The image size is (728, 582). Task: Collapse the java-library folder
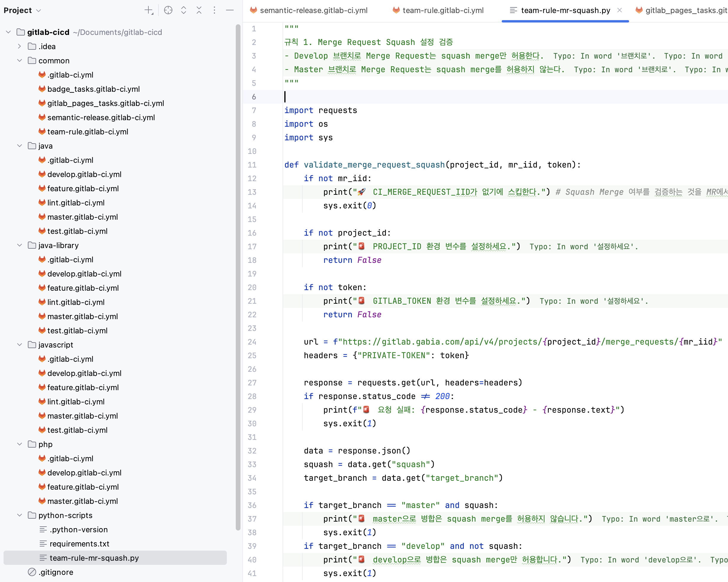(x=19, y=245)
